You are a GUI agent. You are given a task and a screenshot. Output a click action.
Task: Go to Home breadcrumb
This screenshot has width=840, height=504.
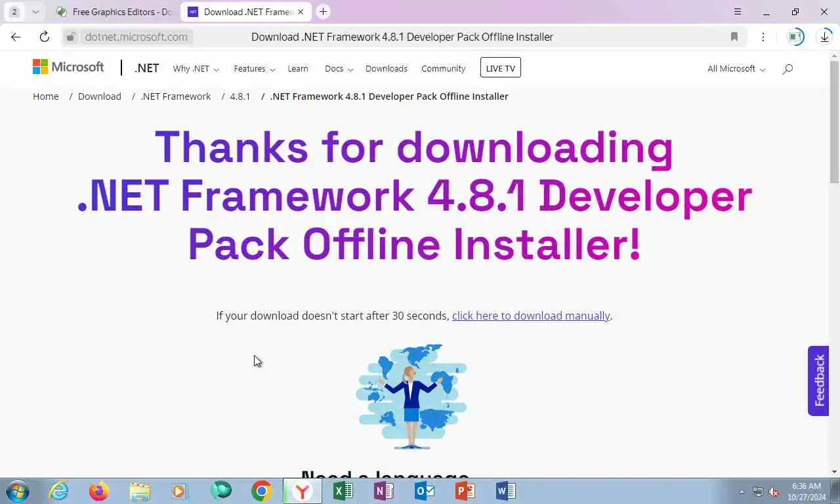tap(46, 96)
